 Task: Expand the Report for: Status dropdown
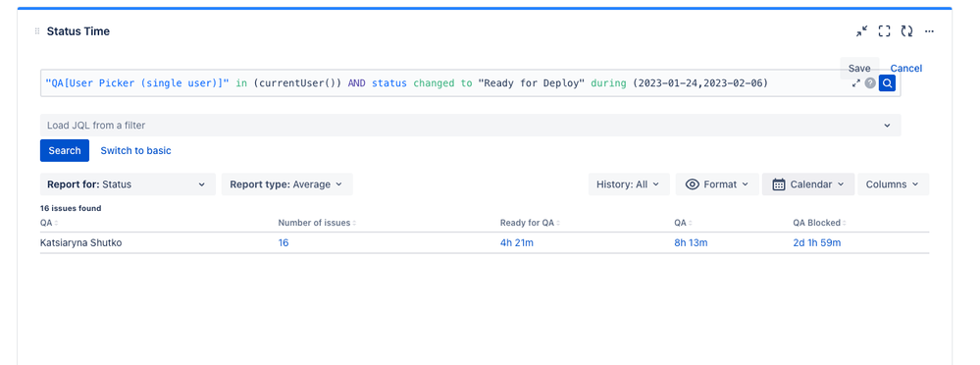(128, 184)
